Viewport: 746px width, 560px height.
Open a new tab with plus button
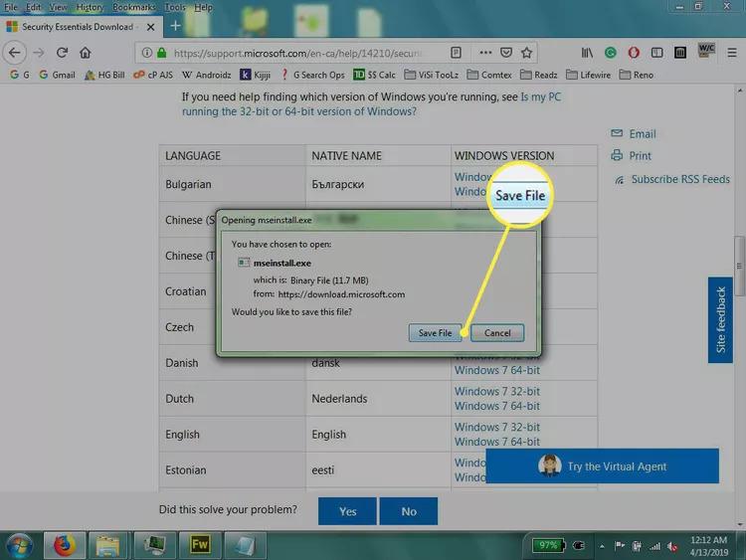175,26
